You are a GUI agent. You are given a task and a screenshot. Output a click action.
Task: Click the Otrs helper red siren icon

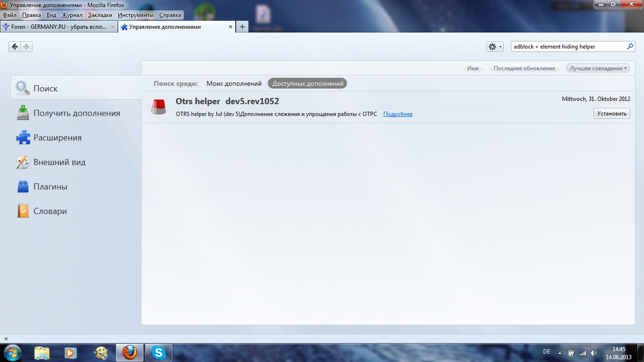(x=158, y=107)
